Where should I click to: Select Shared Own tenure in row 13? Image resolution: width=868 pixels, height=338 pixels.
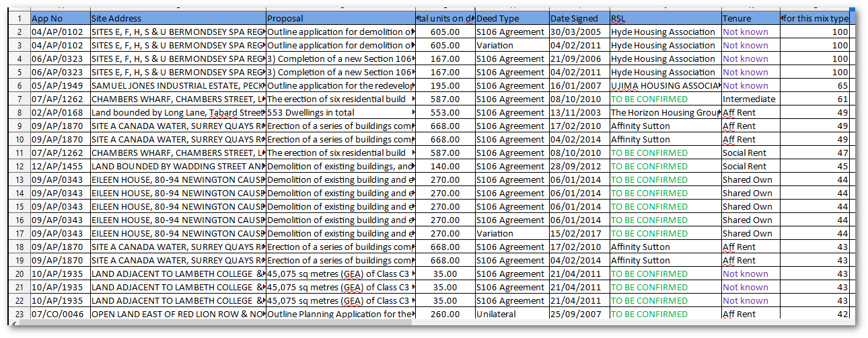pos(750,180)
